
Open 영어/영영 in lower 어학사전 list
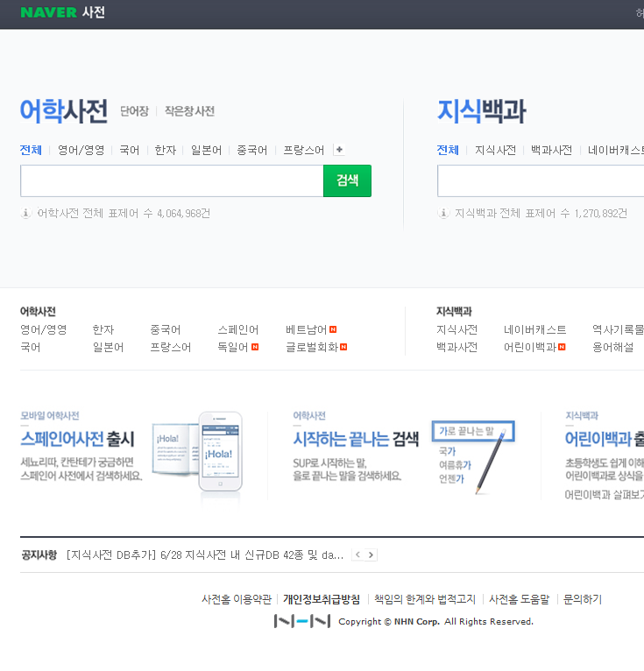coord(44,330)
